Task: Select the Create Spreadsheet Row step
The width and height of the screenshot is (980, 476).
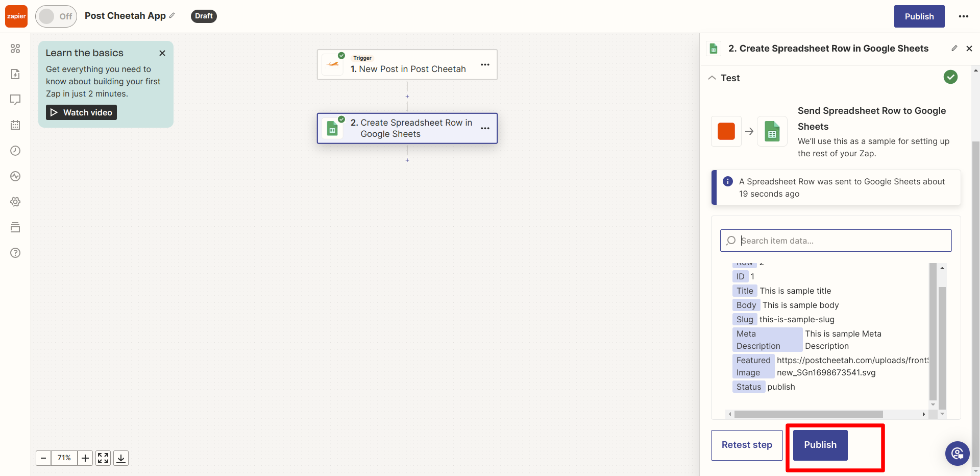Action: [407, 128]
